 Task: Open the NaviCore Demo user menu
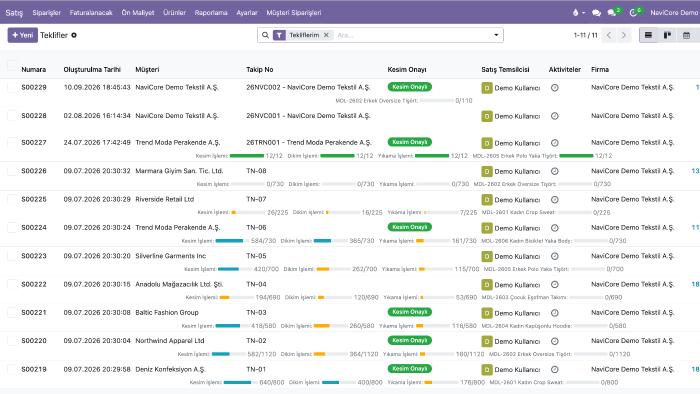674,12
